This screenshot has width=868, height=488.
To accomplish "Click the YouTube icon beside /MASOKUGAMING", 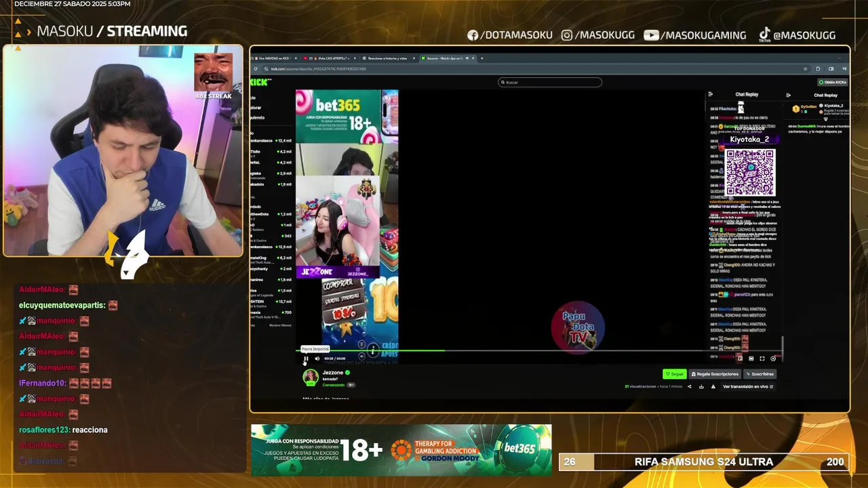I will click(x=651, y=35).
